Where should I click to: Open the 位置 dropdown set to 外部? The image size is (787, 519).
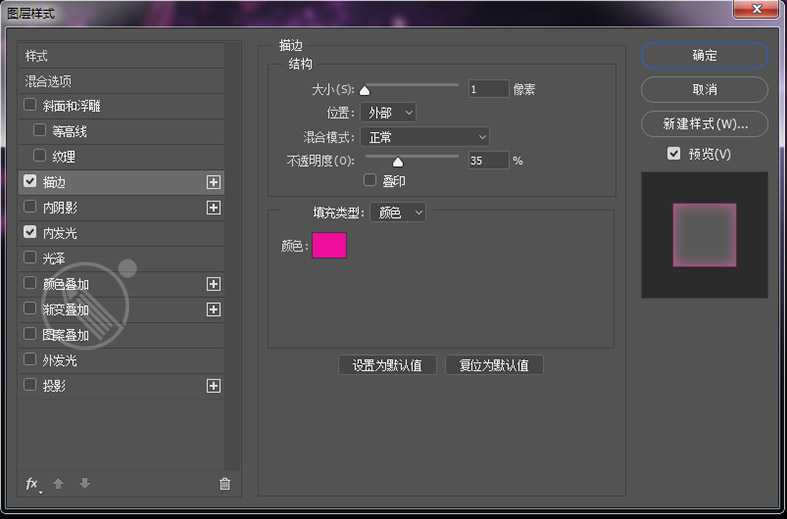click(x=389, y=113)
